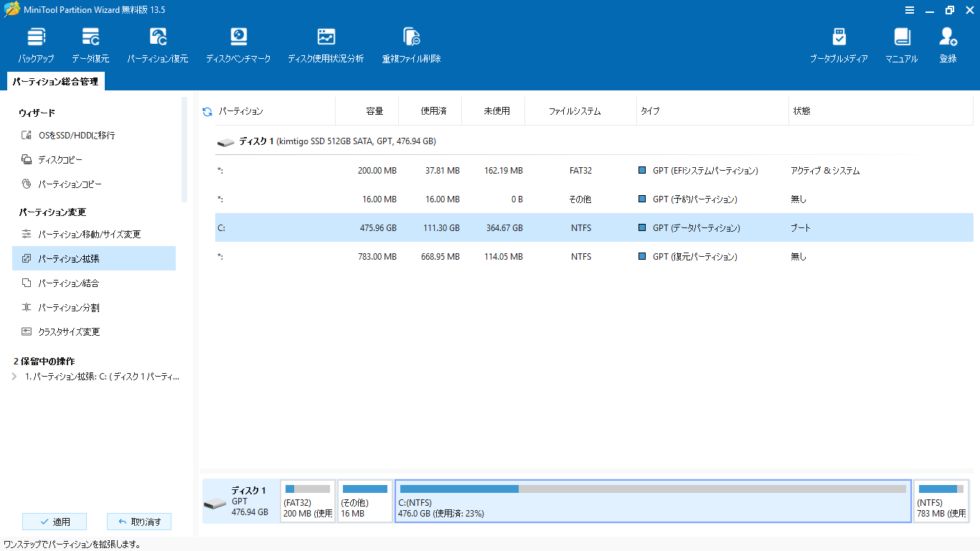The image size is (980, 551).
Task: Start the ディスクベンチマーク disk benchmark
Action: click(x=238, y=45)
